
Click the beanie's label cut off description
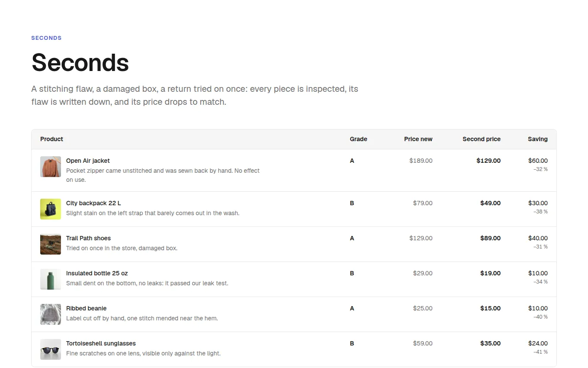(x=142, y=318)
